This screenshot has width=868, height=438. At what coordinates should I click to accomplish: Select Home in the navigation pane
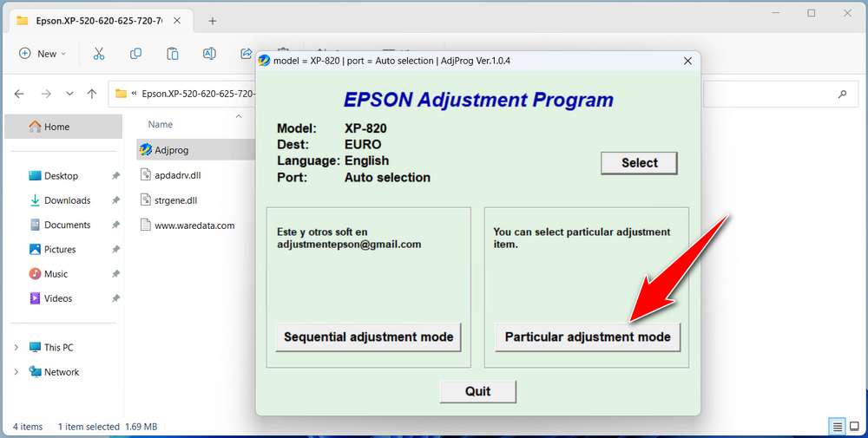pos(63,127)
